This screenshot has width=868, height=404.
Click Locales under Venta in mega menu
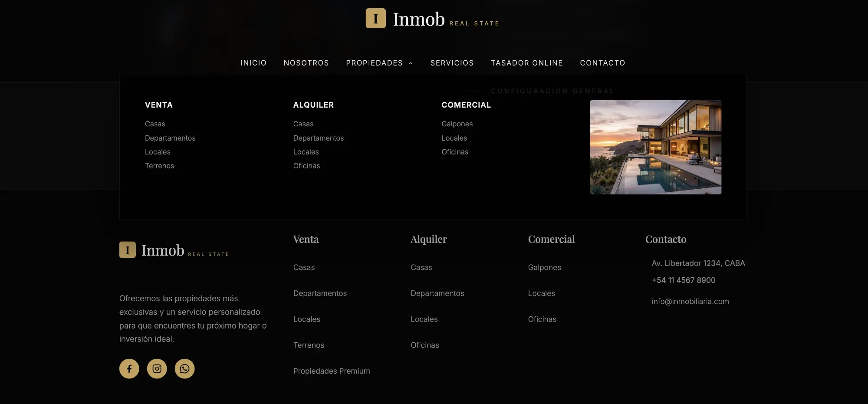tap(158, 152)
